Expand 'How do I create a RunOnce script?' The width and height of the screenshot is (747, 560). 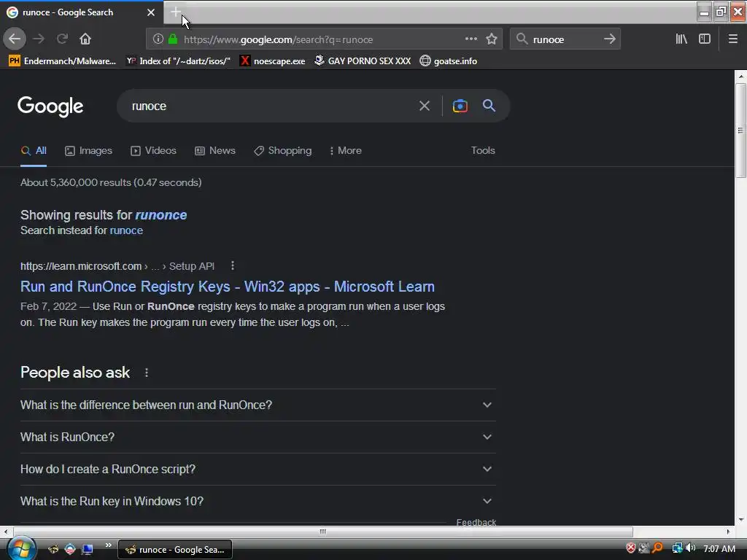258,469
